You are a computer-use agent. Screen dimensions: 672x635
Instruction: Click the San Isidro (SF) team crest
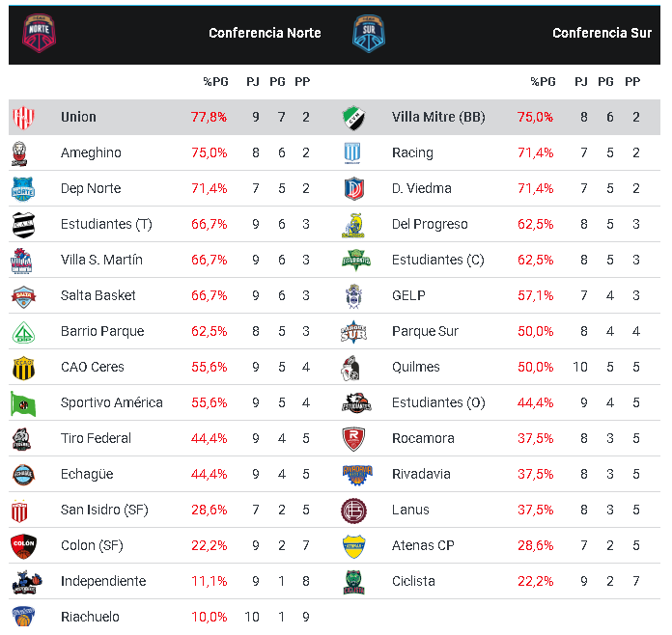click(23, 511)
